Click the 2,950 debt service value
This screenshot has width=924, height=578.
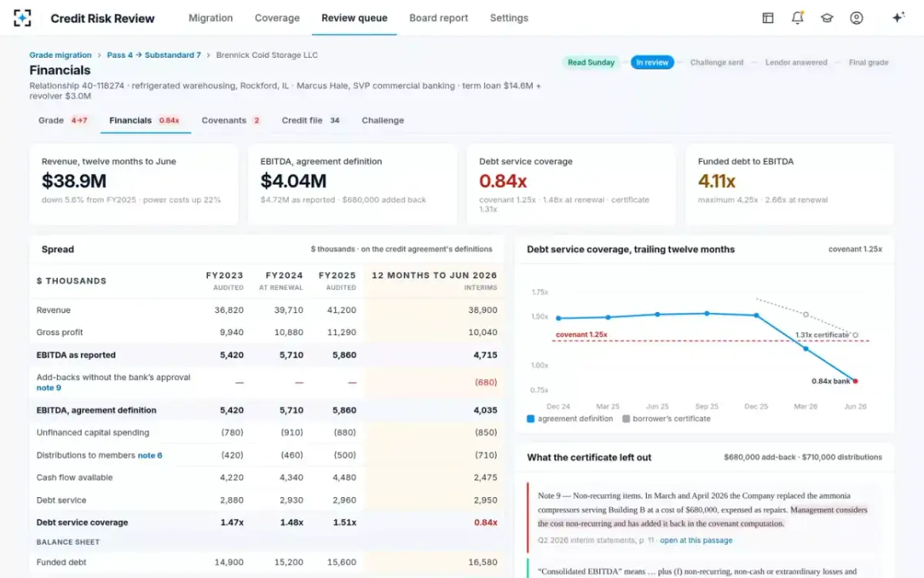(485, 500)
